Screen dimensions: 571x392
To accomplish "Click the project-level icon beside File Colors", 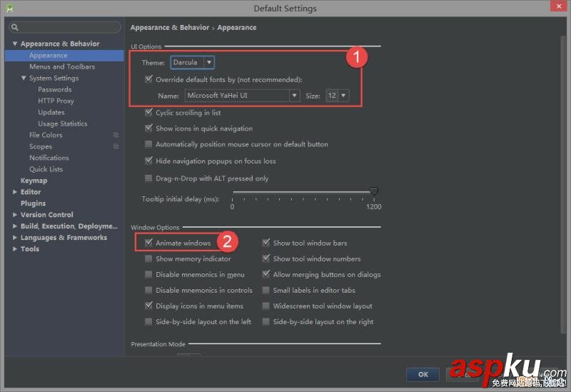I will tap(116, 135).
